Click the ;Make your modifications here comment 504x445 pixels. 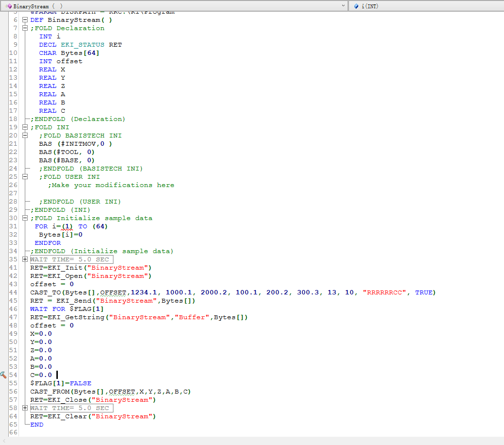(111, 185)
